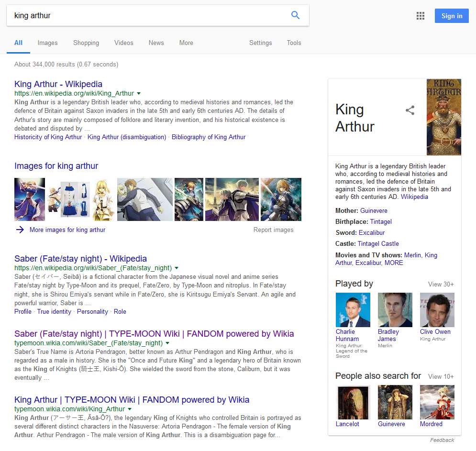The height and width of the screenshot is (451, 476).
Task: Open the More search categories menu
Action: point(186,43)
